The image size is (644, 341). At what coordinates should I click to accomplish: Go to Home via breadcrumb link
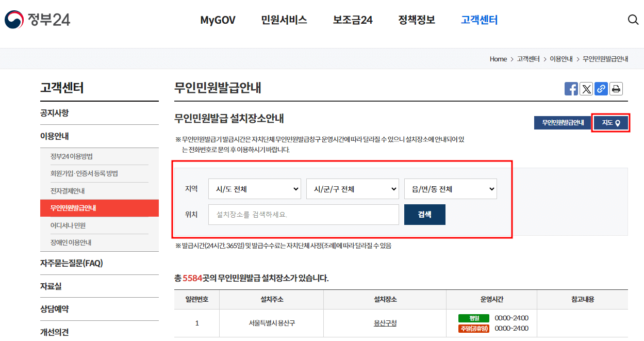(x=498, y=59)
